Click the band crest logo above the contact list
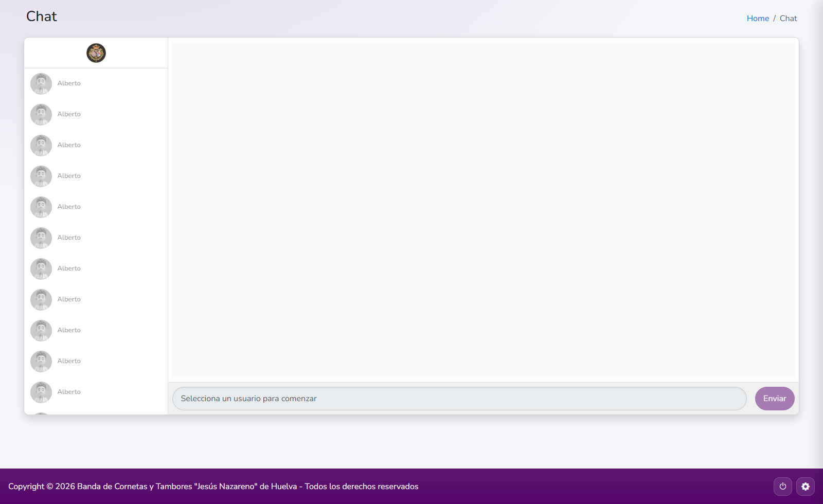 [96, 53]
